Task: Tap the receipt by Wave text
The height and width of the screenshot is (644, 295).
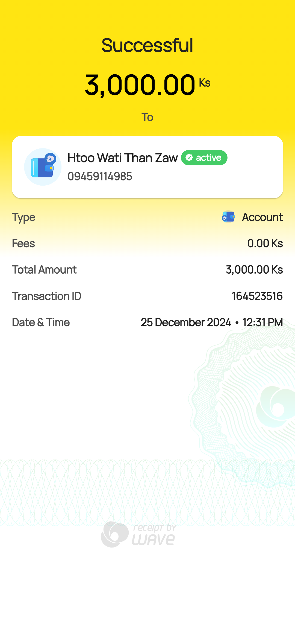Action: click(154, 535)
